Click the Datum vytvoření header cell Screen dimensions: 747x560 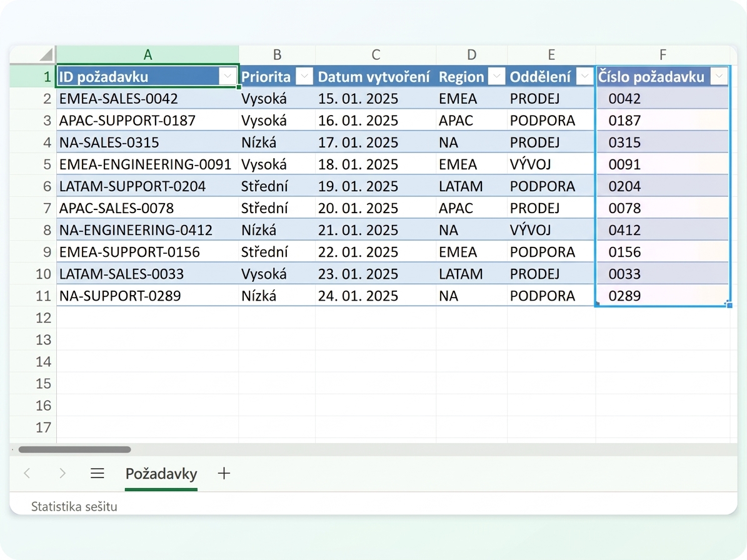pos(376,76)
